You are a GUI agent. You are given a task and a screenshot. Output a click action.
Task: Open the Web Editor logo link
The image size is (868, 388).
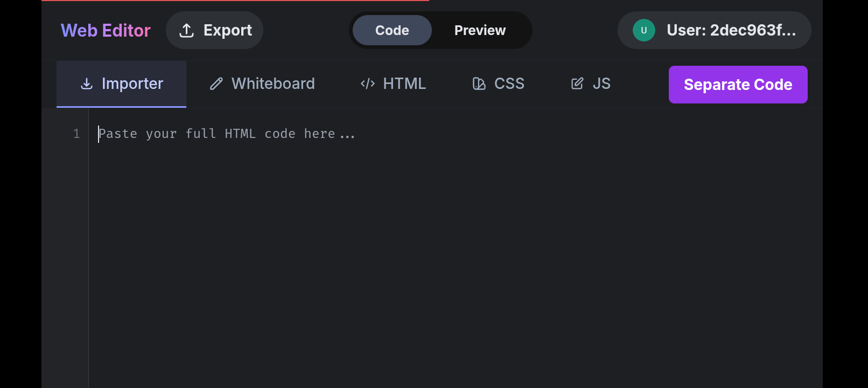(106, 31)
